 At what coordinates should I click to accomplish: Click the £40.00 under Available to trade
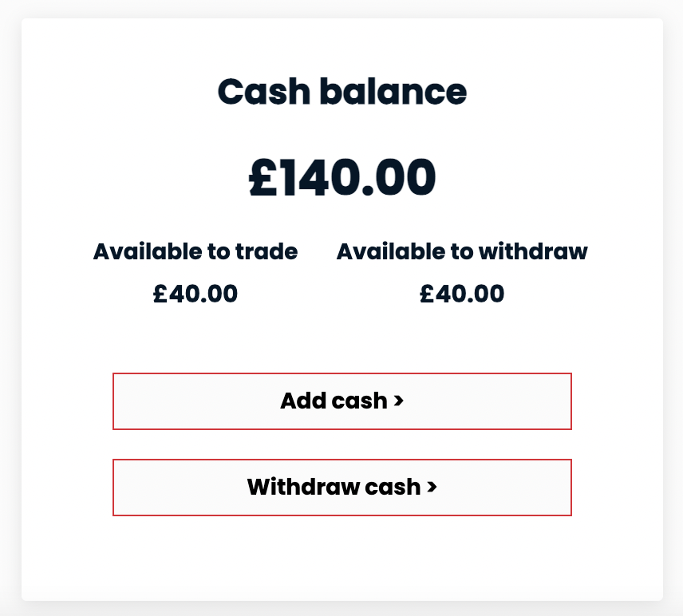195,294
